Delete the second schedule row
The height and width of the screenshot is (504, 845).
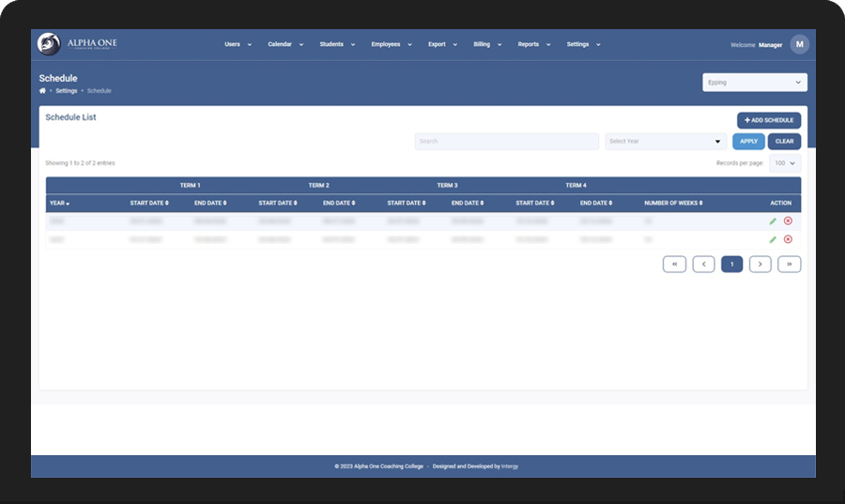(788, 239)
